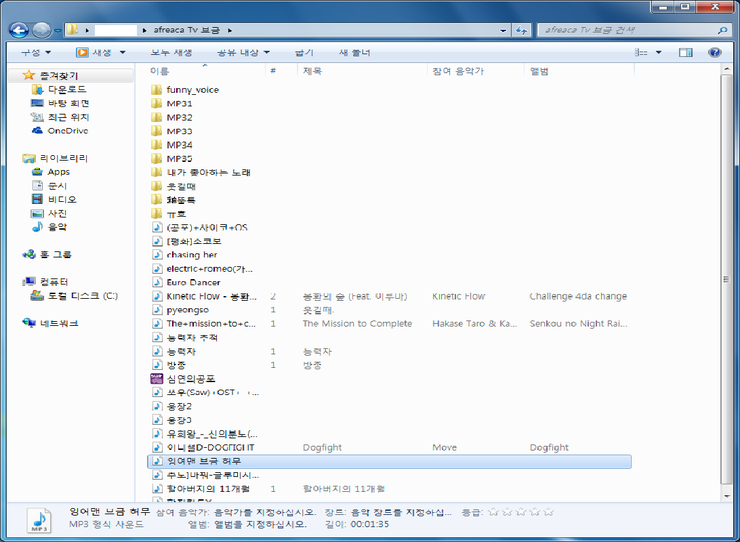
Task: Rate file with the third star
Action: pyautogui.click(x=521, y=512)
